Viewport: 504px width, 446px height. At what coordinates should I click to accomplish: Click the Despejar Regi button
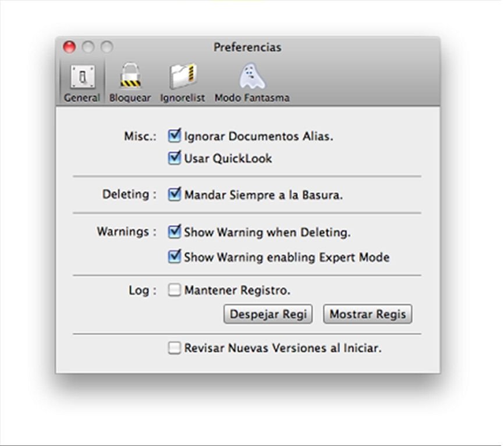point(268,314)
